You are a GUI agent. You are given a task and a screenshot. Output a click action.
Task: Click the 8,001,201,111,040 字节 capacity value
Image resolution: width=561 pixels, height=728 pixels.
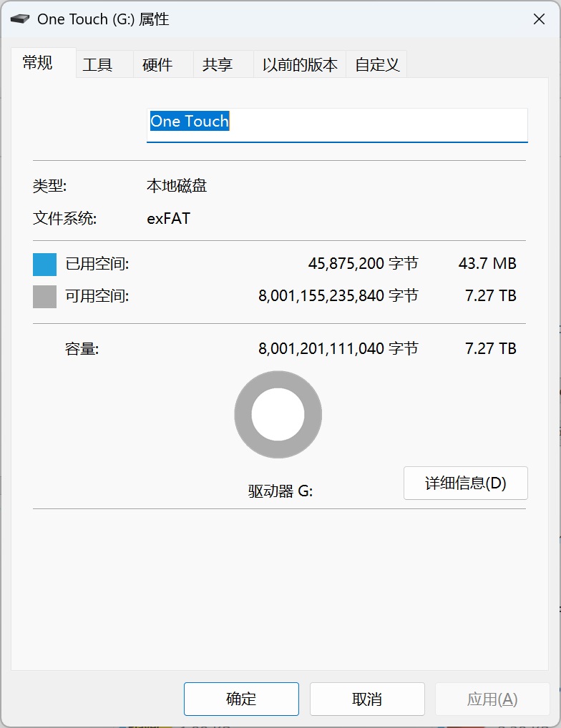tap(338, 349)
